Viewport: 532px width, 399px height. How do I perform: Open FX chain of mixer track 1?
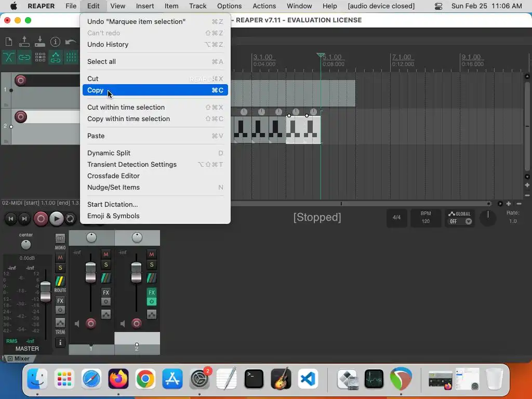pos(106,292)
